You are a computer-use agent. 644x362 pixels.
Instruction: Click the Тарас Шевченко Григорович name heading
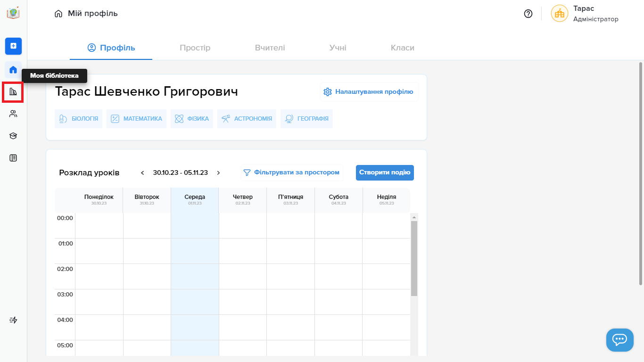(147, 91)
